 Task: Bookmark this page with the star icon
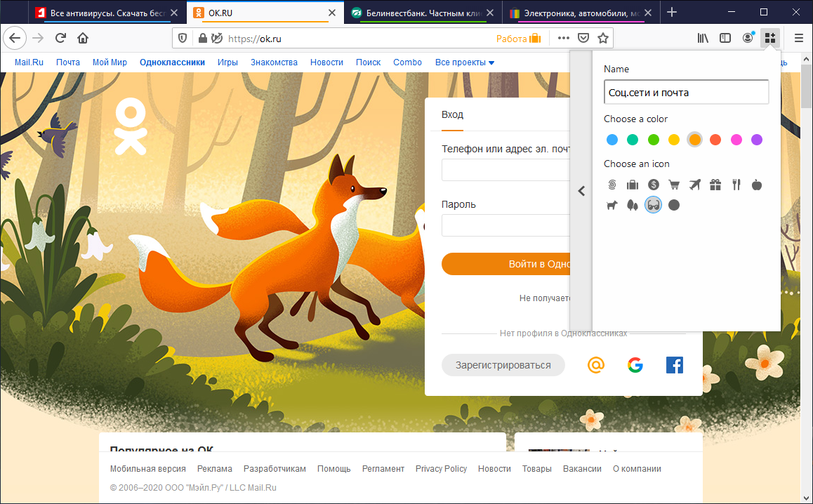coord(602,38)
